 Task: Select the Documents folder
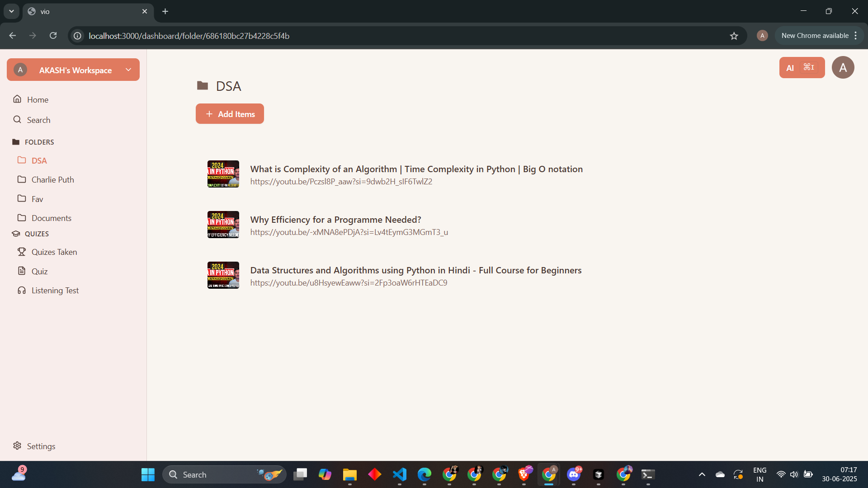point(51,218)
